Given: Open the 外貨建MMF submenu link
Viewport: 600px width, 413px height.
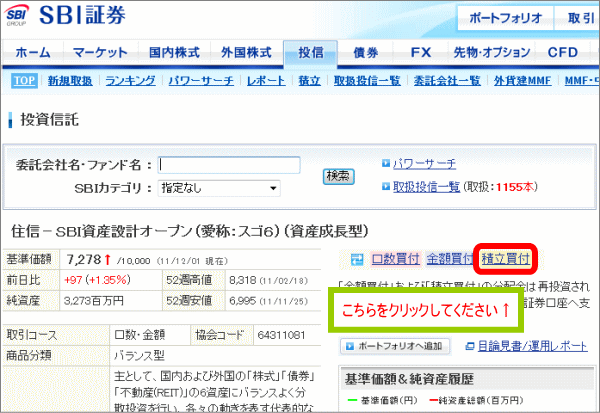Looking at the screenshot, I should click(522, 81).
